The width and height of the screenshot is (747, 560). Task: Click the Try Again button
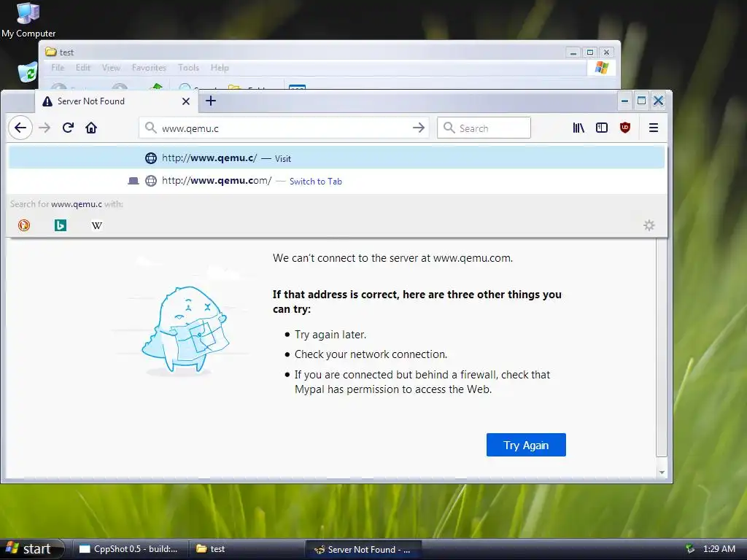(526, 445)
